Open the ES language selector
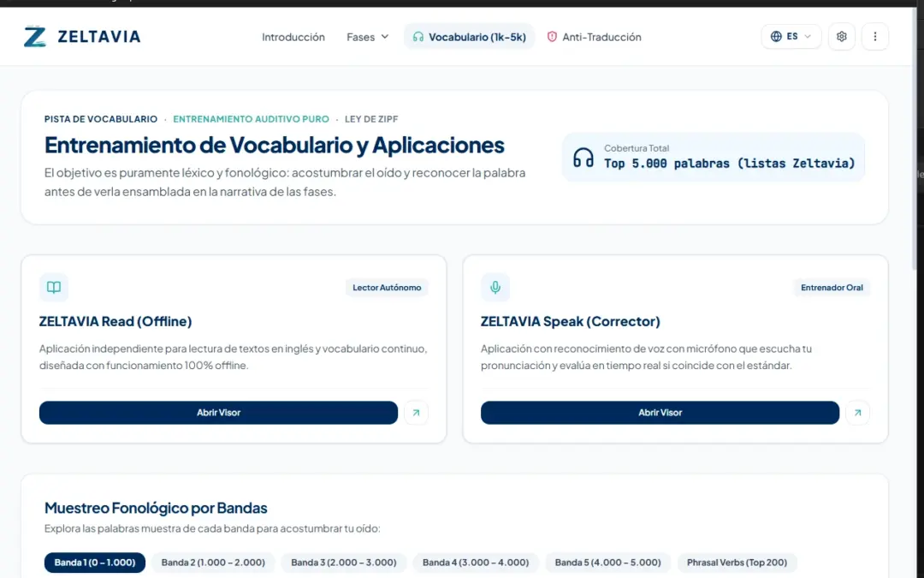The image size is (924, 578). coord(791,37)
